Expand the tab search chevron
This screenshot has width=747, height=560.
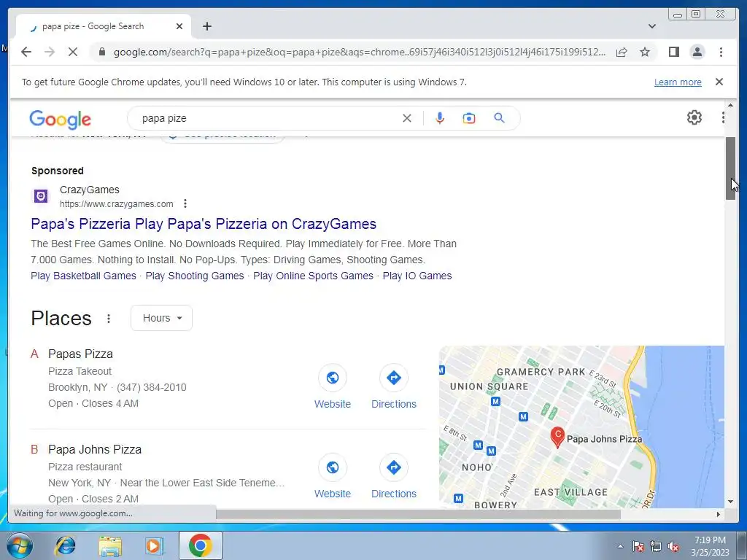[652, 26]
